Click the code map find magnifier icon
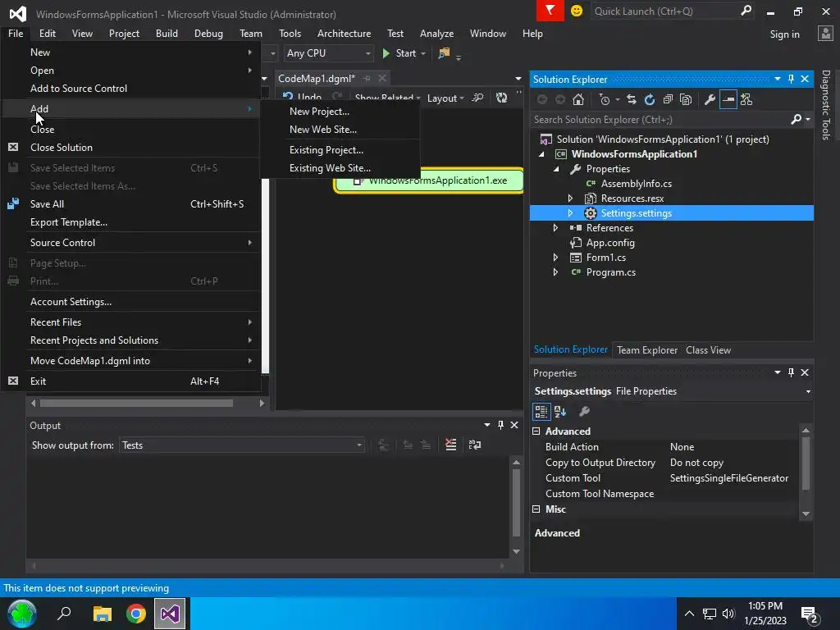Image resolution: width=840 pixels, height=630 pixels. pos(478,98)
